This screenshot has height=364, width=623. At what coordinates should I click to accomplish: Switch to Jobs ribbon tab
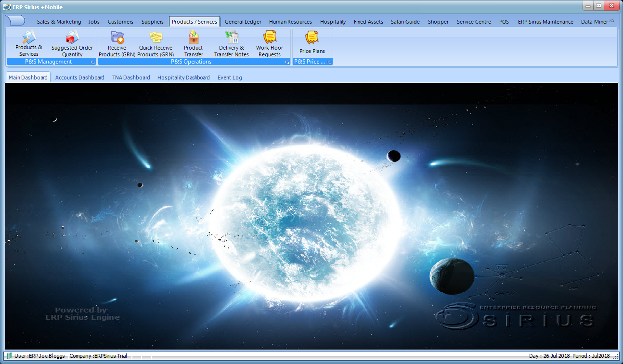click(x=94, y=22)
